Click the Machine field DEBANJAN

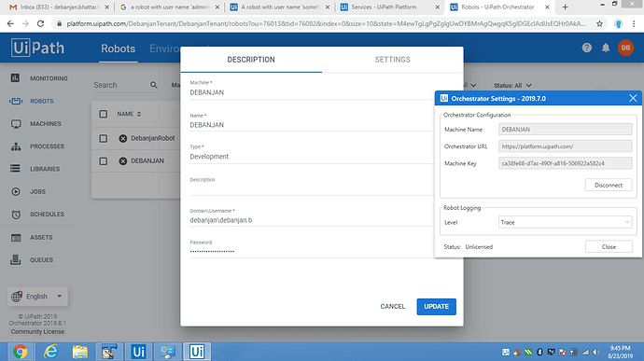312,92
